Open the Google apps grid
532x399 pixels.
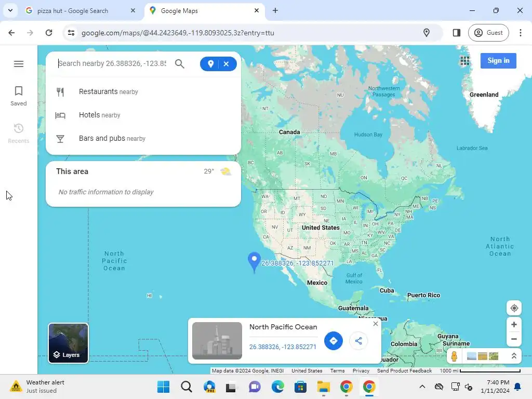[x=465, y=61]
